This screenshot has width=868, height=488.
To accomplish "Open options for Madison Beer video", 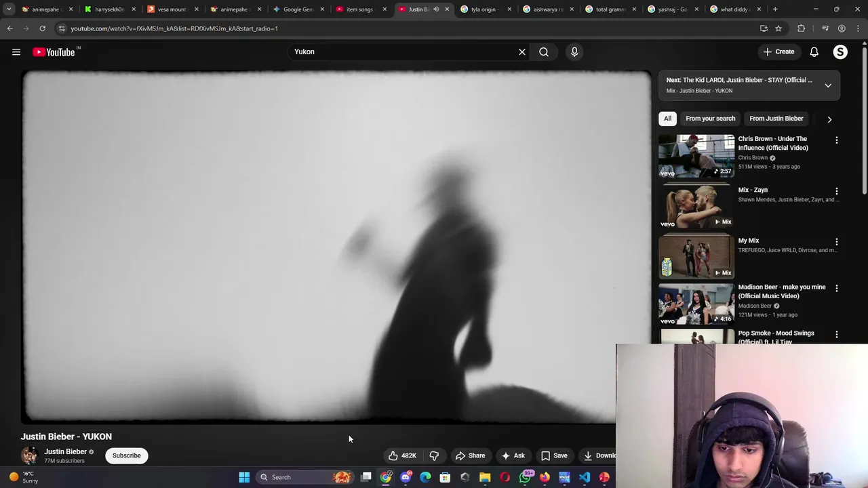I will click(x=837, y=288).
